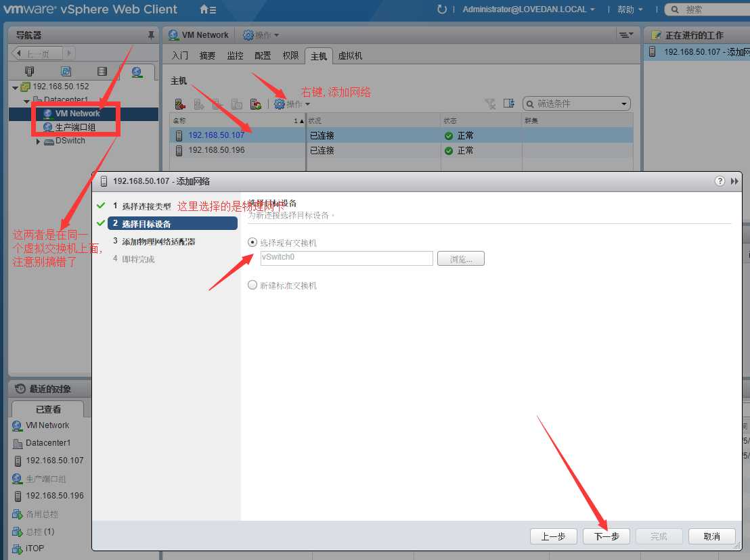Open the 配置 tab

[263, 56]
